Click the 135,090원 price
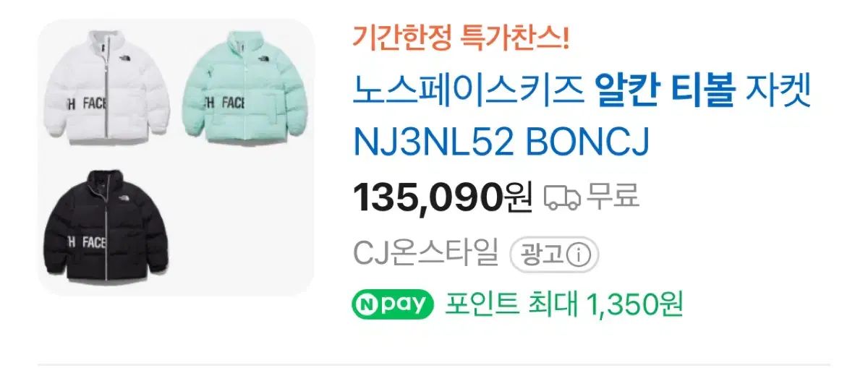The image size is (868, 368). pyautogui.click(x=443, y=196)
